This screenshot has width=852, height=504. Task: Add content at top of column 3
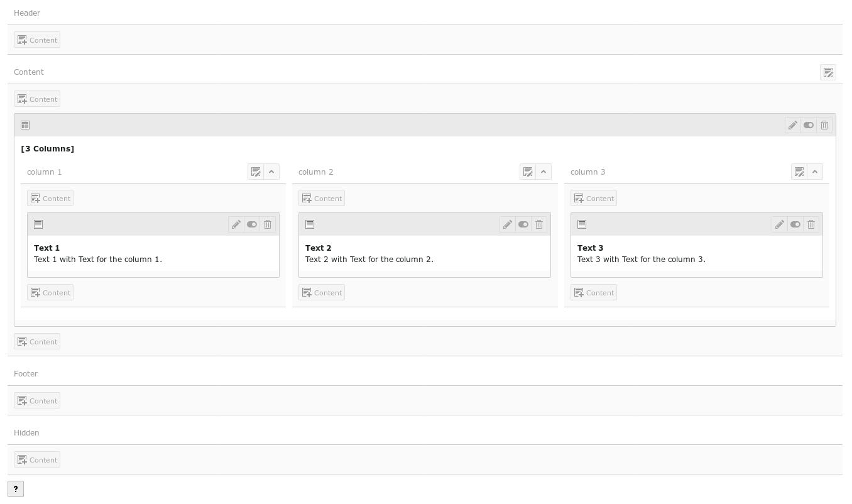pyautogui.click(x=594, y=198)
